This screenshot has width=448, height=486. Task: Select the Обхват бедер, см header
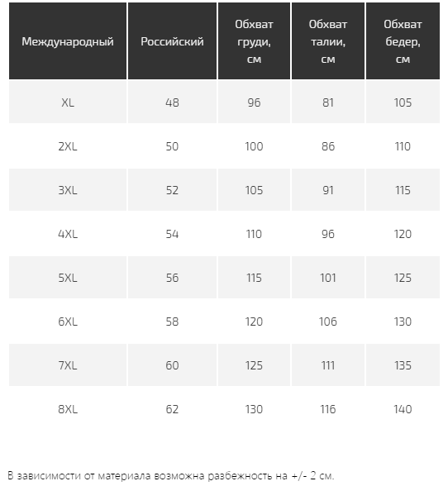click(403, 41)
